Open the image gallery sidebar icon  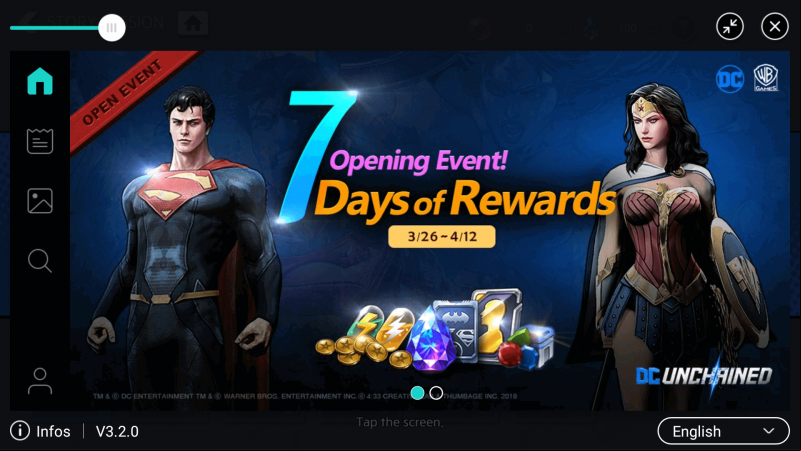(40, 201)
